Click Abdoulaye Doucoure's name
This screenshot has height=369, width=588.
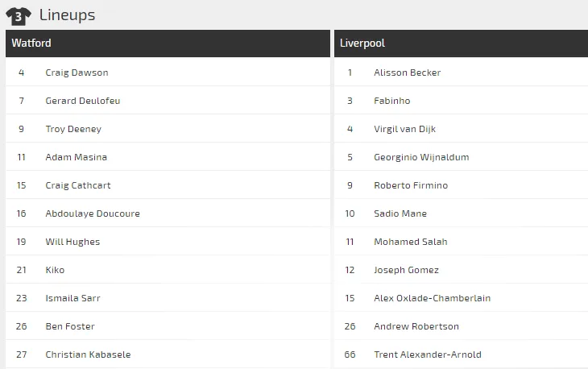click(x=92, y=214)
